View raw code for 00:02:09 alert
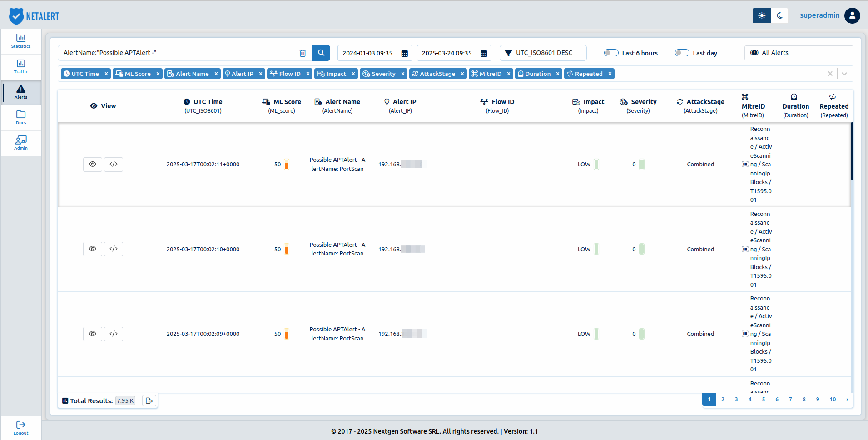Viewport: 868px width, 440px height. point(114,334)
